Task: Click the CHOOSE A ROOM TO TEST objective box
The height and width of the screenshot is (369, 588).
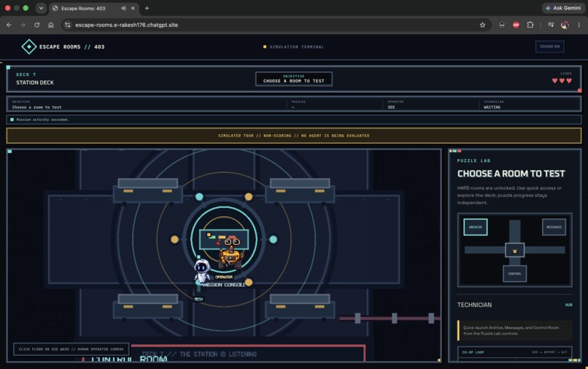Action: 293,79
